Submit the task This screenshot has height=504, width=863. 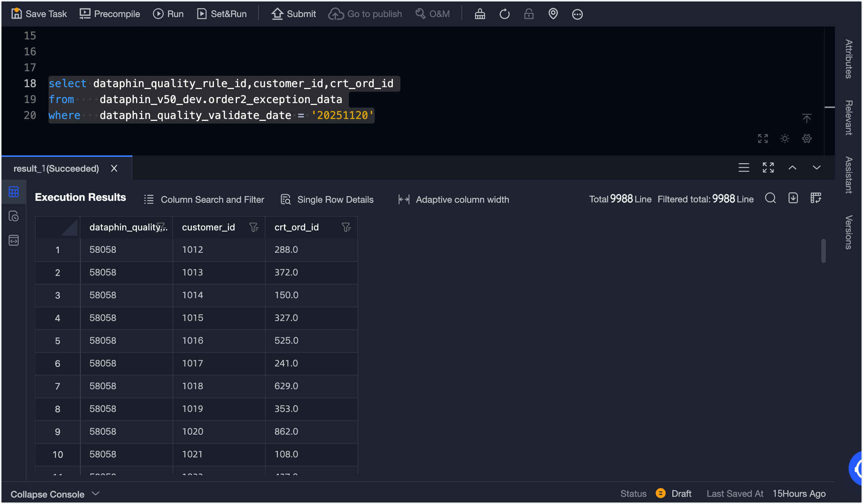pyautogui.click(x=293, y=14)
